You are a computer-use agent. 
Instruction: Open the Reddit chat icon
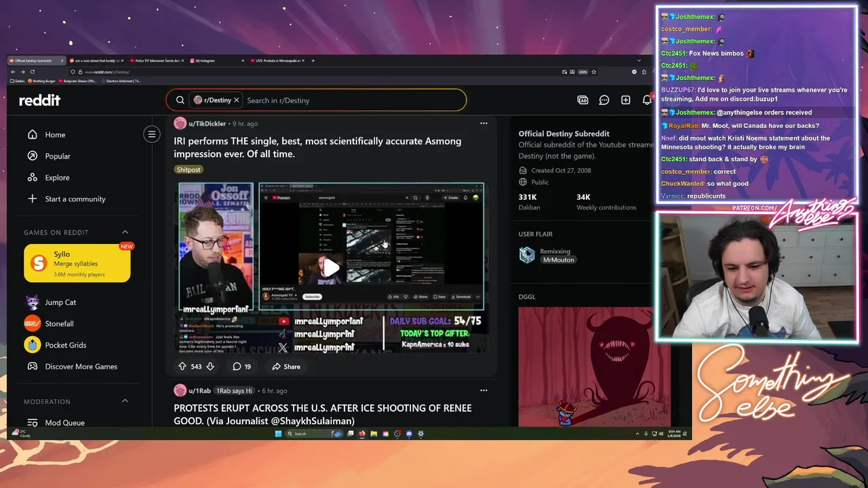click(x=604, y=100)
